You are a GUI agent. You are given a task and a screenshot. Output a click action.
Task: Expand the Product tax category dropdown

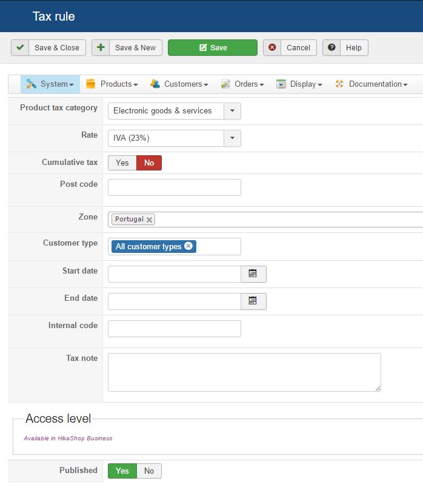coord(232,111)
